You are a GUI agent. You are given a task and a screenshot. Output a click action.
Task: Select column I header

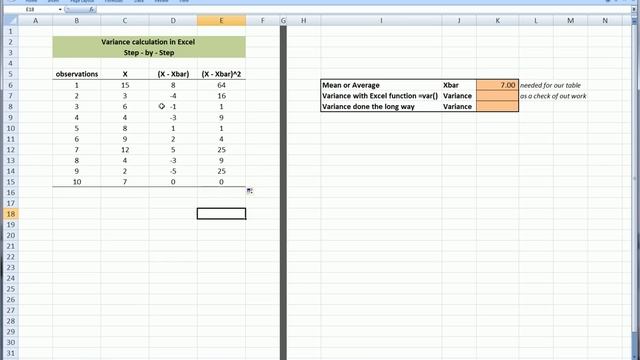click(381, 20)
